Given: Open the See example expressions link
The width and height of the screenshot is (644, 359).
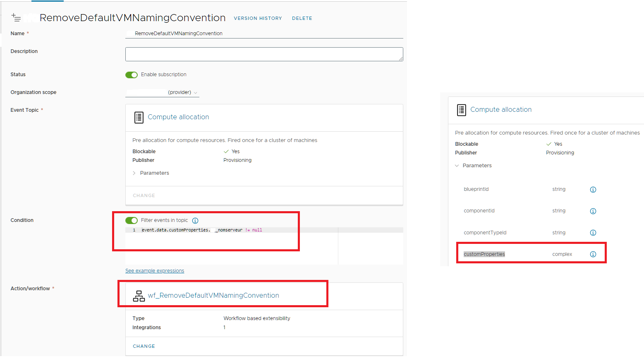Looking at the screenshot, I should [154, 270].
